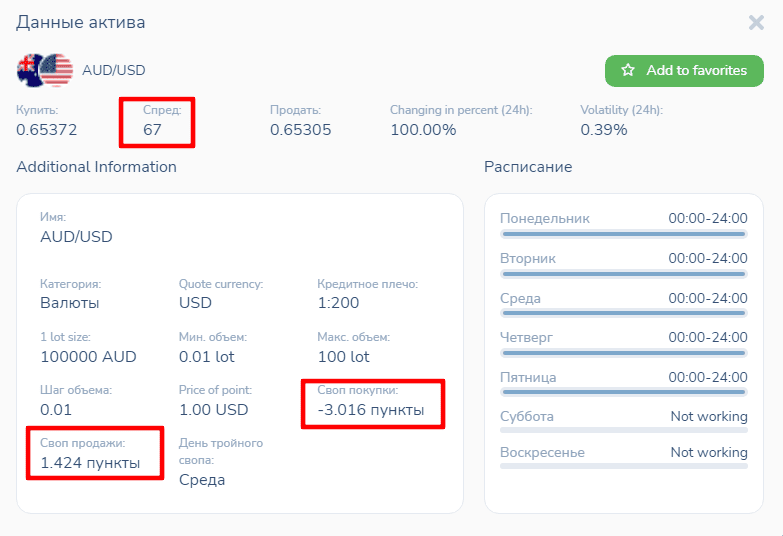Click the Пятница schedule bar
The width and height of the screenshot is (783, 536).
pos(624,392)
